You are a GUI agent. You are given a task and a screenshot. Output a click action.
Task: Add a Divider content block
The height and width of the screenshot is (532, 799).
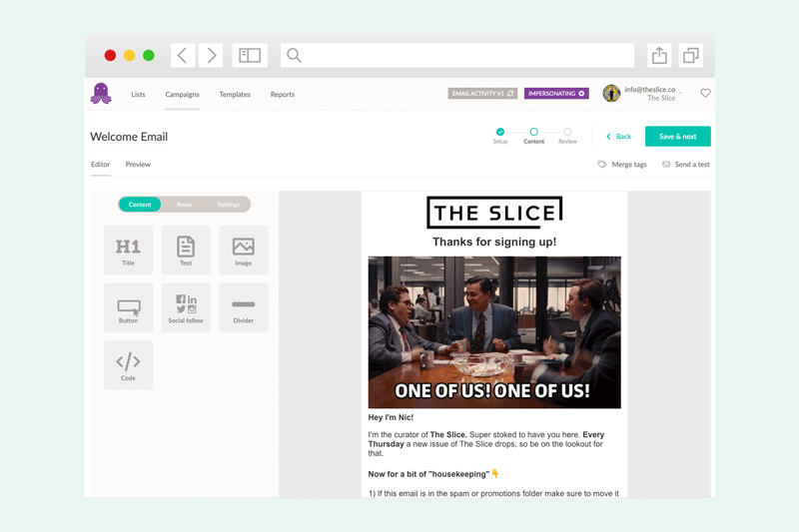[244, 307]
